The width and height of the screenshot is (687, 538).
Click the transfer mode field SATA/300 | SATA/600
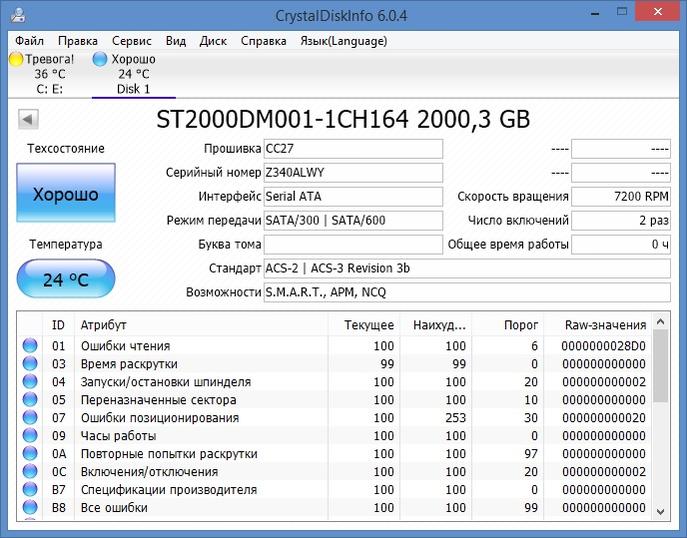pos(353,220)
